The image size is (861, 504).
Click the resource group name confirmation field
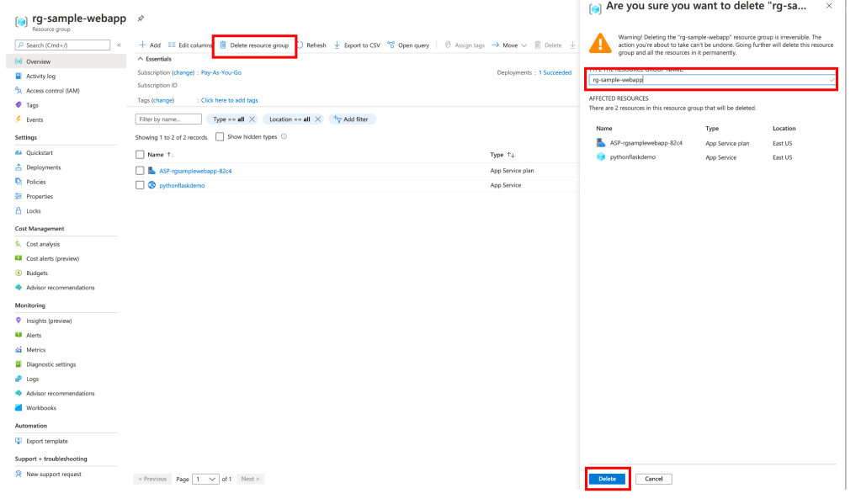pos(710,80)
